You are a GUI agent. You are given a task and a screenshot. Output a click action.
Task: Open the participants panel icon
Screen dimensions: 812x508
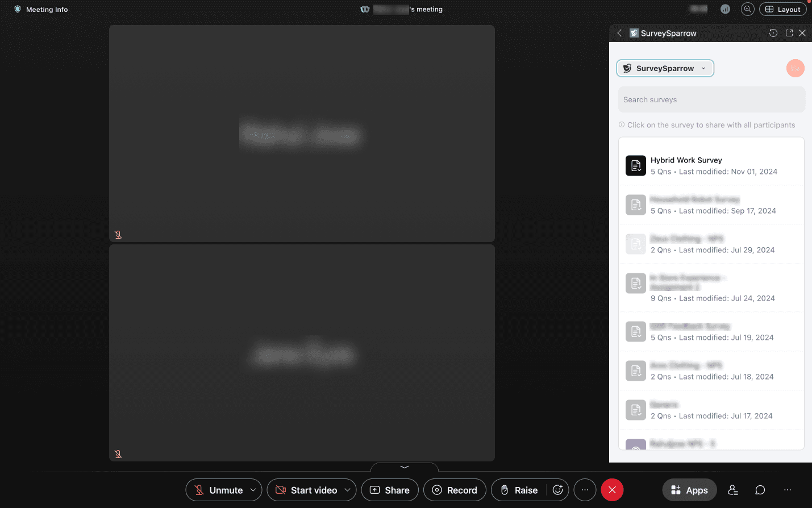click(x=733, y=490)
